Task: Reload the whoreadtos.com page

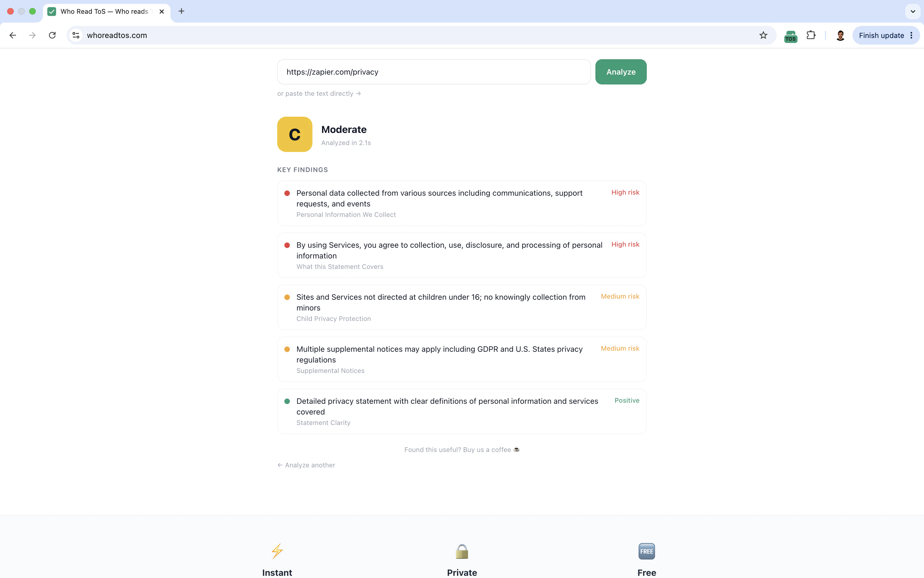Action: pos(52,35)
